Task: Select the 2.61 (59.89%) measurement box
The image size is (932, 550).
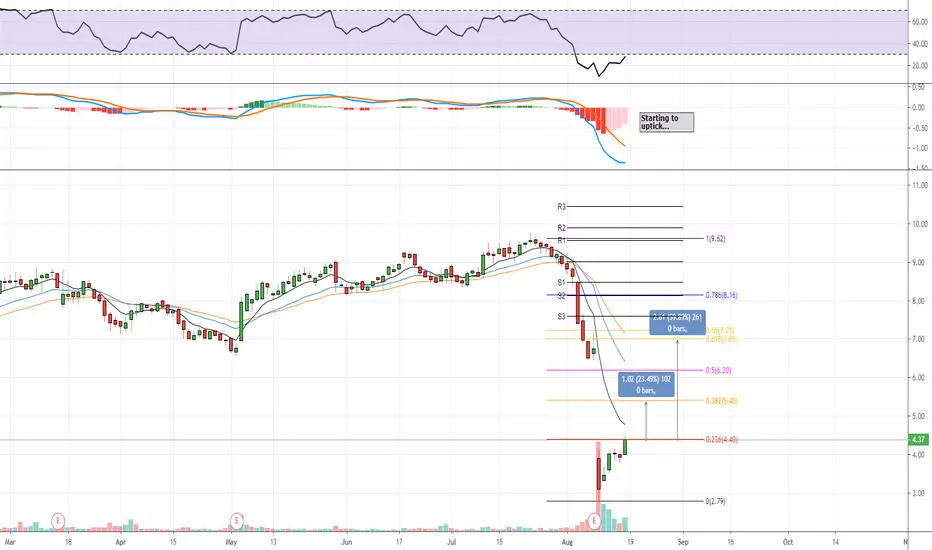Action: click(x=677, y=323)
